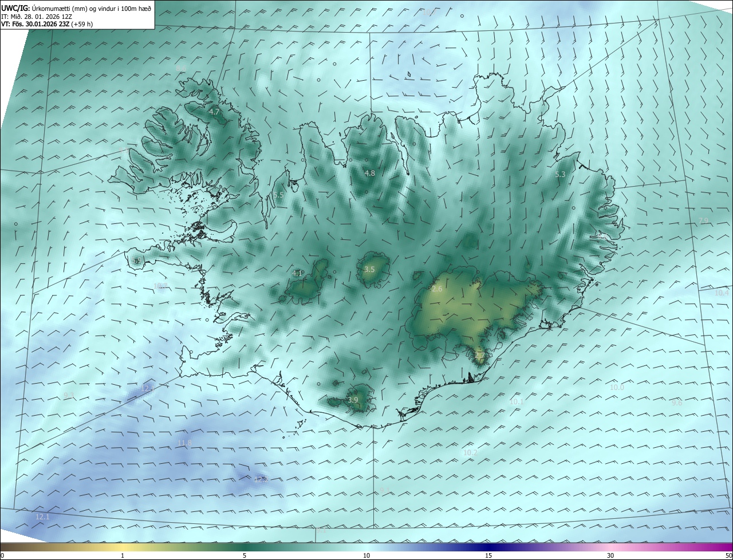
Task: Click the 5.3 value in northeast Iceland
Action: point(561,174)
